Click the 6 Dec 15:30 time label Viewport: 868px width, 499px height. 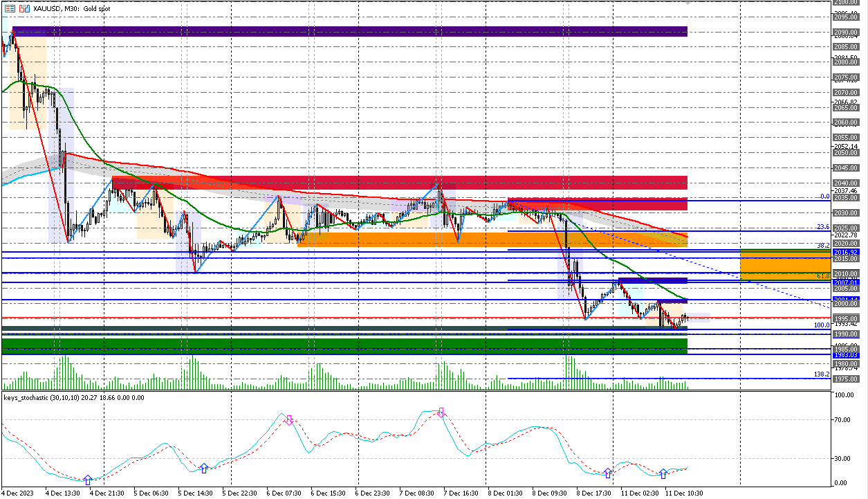pos(328,493)
